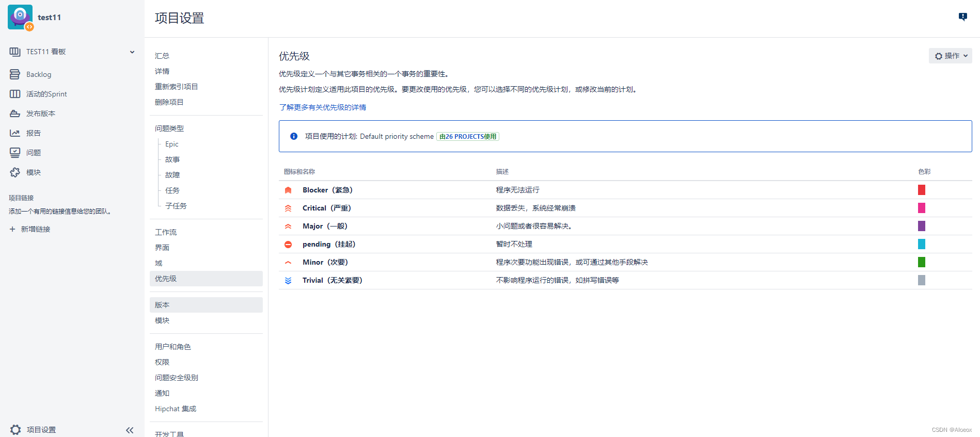This screenshot has height=437, width=980.
Task: Click the 暂时不处理 description text
Action: 514,244
